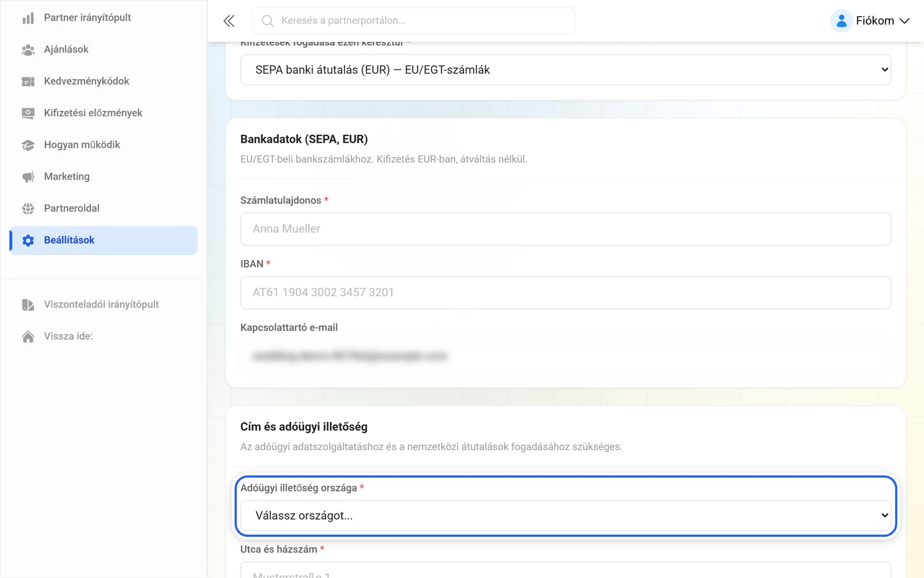Go to Ajánlások menu item
Screen dimensions: 924x578
[x=103, y=49]
